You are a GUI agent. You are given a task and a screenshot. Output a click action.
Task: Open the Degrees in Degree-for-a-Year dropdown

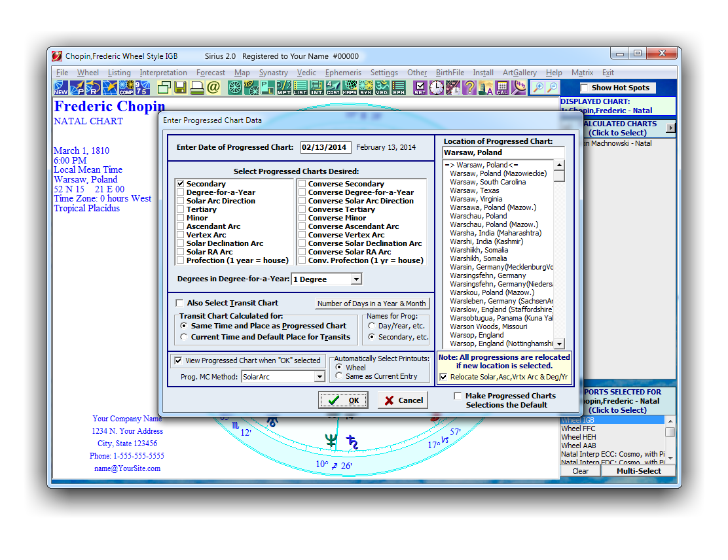(356, 279)
